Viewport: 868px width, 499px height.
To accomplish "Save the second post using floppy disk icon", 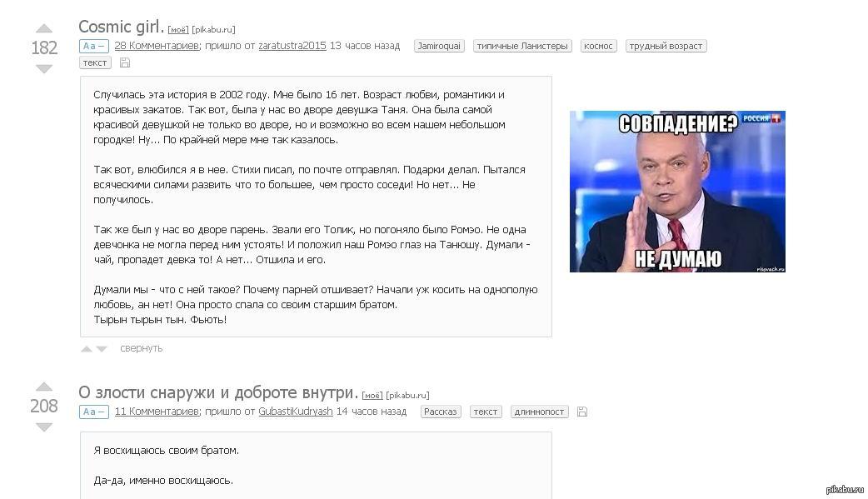I will point(581,412).
